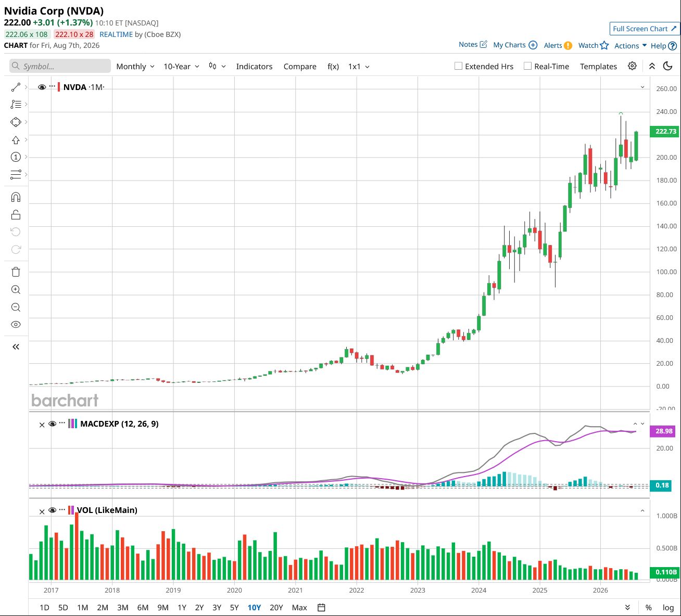Click the NVDA red color swatch

[59, 87]
